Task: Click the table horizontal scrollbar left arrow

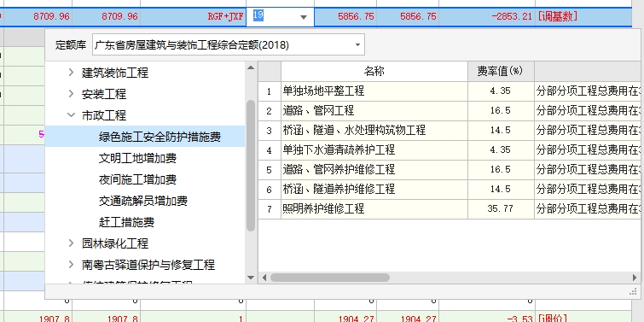Action: pyautogui.click(x=264, y=278)
